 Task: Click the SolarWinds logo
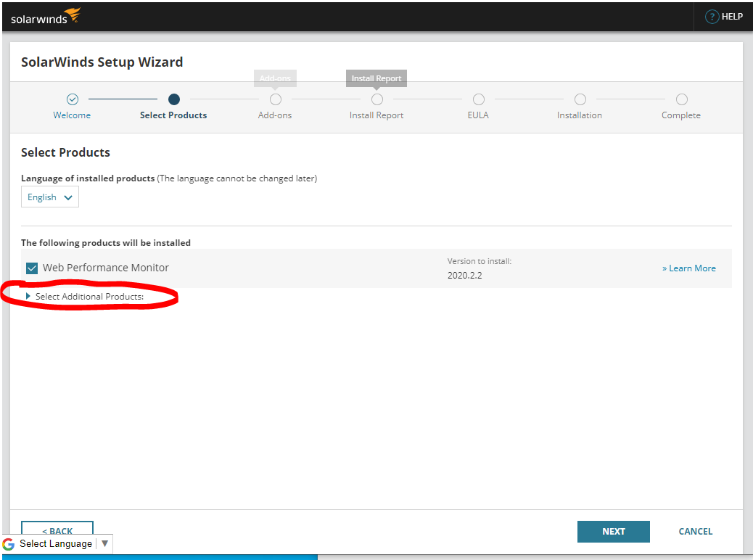[46, 17]
